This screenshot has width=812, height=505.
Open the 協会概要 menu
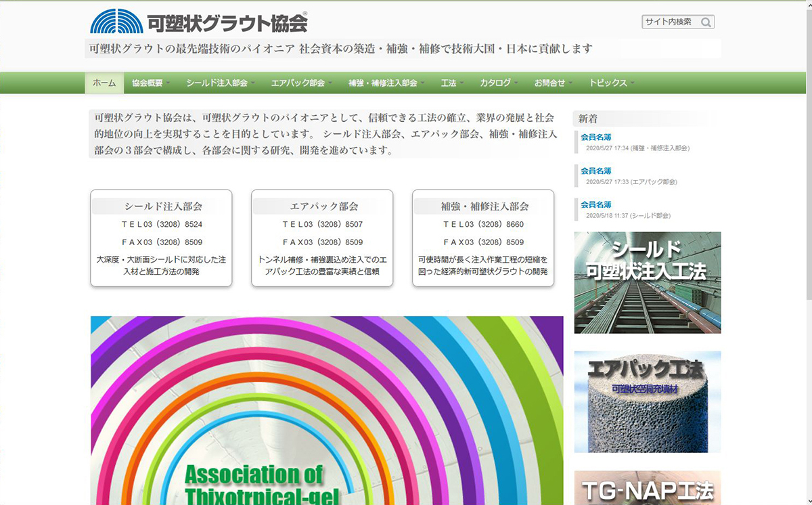151,83
